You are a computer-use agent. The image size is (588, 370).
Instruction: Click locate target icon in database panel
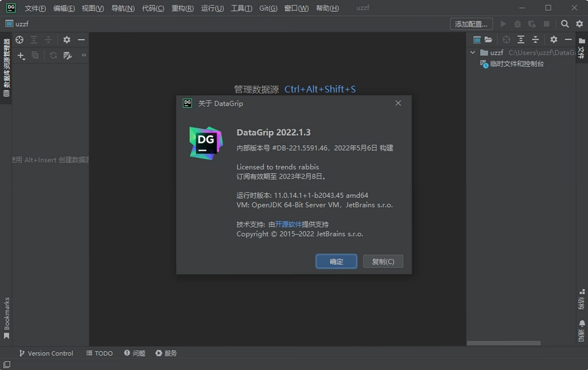19,40
